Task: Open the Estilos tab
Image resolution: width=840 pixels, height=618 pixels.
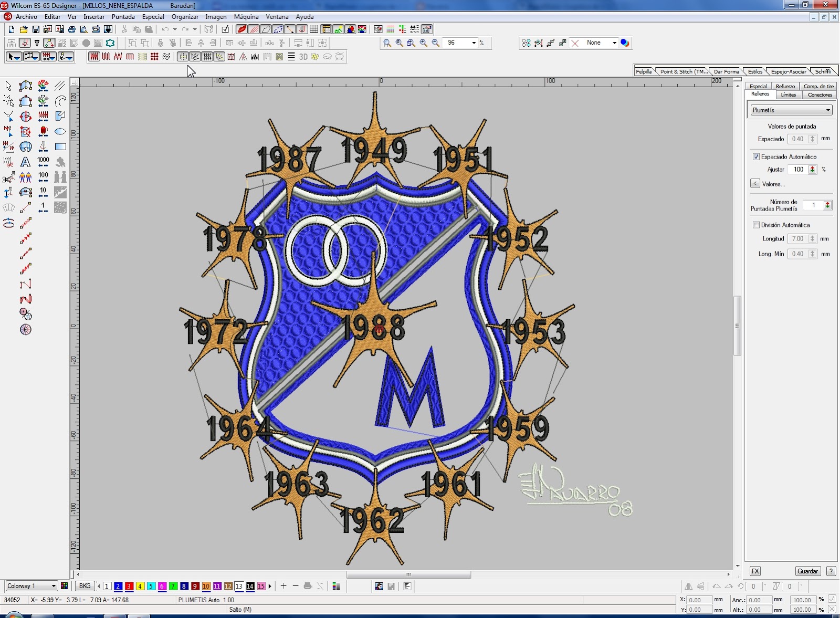Action: pos(755,71)
